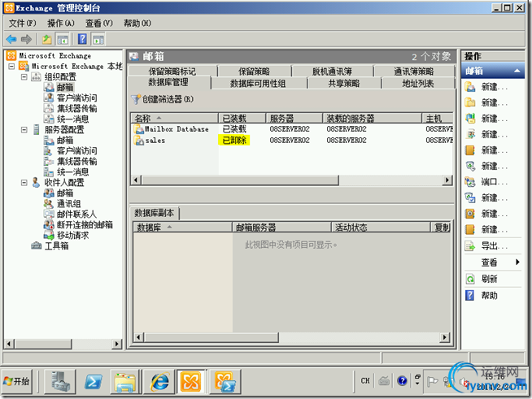Open 断开连接的邮箱 node
The height and width of the screenshot is (399, 532).
click(85, 225)
